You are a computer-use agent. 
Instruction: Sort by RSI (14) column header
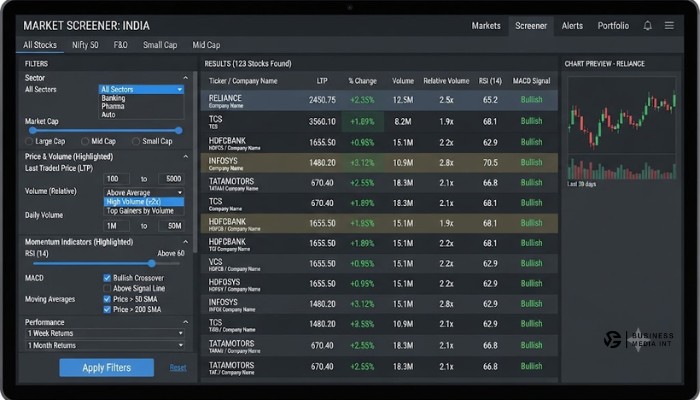[490, 81]
